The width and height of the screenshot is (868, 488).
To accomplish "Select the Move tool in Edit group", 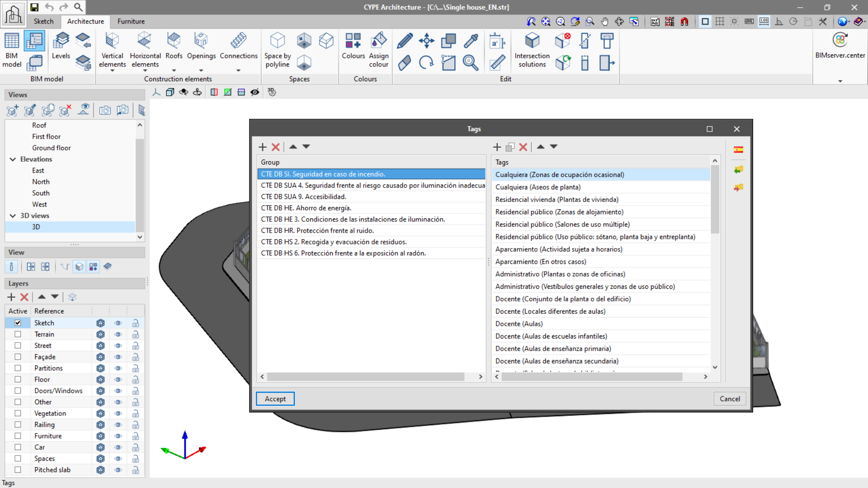I will (426, 41).
